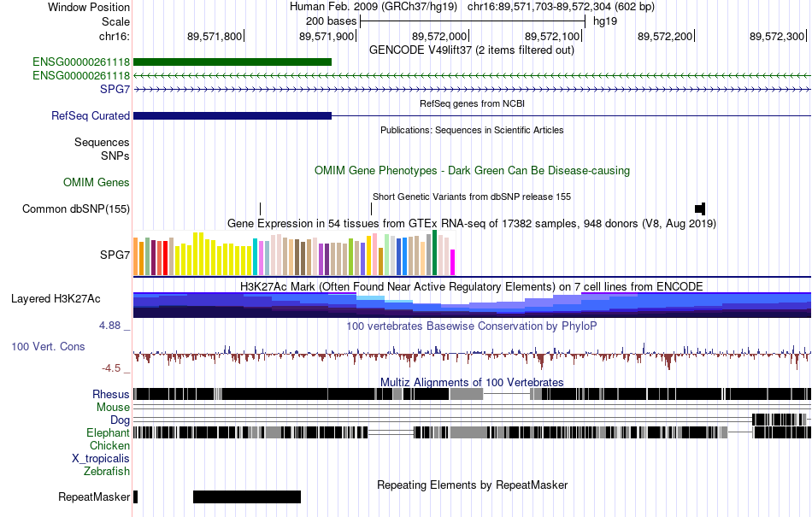Open Common dbSNP(155) track label

[75, 209]
